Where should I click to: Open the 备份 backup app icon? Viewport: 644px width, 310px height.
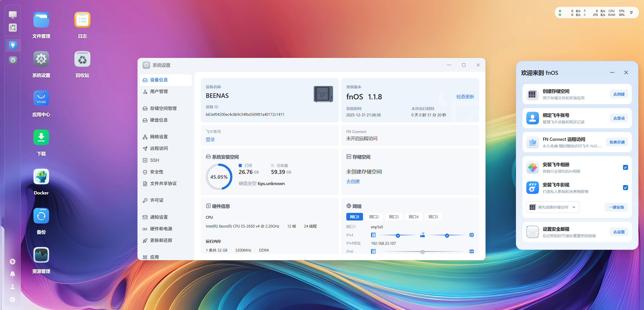pyautogui.click(x=41, y=216)
